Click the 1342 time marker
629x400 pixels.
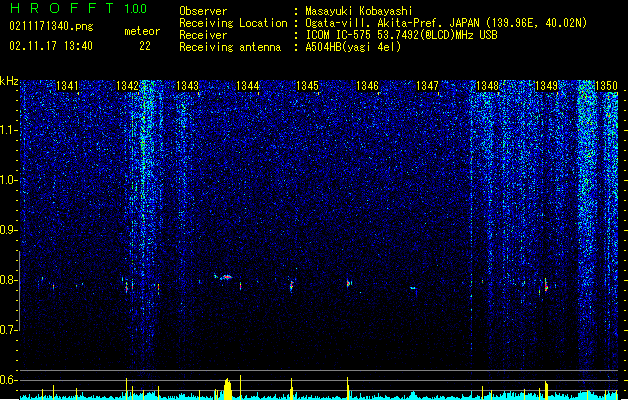click(127, 86)
